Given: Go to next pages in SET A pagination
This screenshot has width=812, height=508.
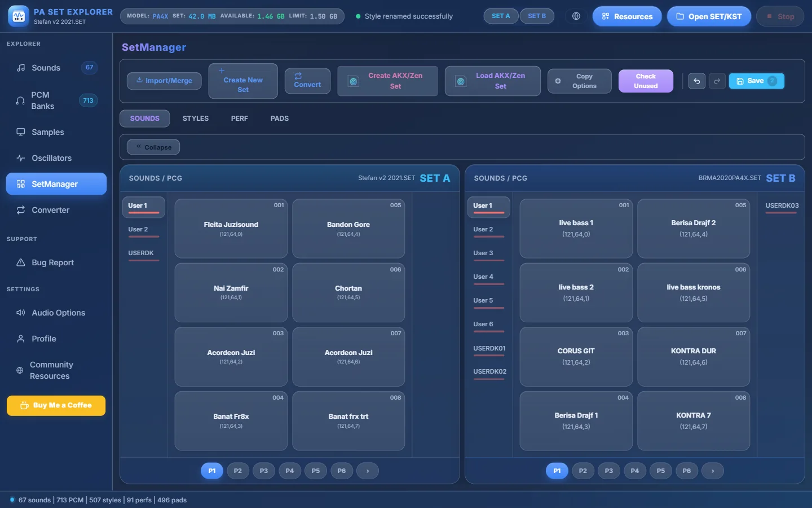Looking at the screenshot, I should [x=368, y=471].
